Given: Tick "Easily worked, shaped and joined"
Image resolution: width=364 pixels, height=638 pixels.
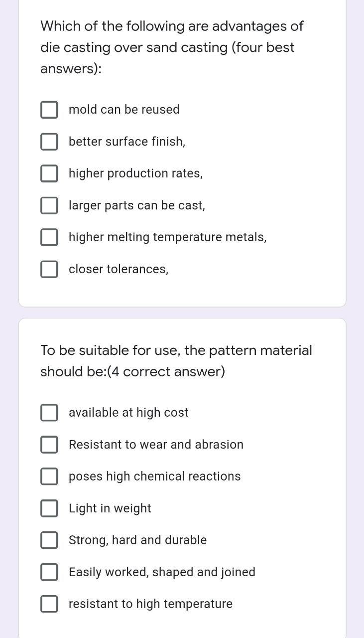Looking at the screenshot, I should pyautogui.click(x=49, y=572).
